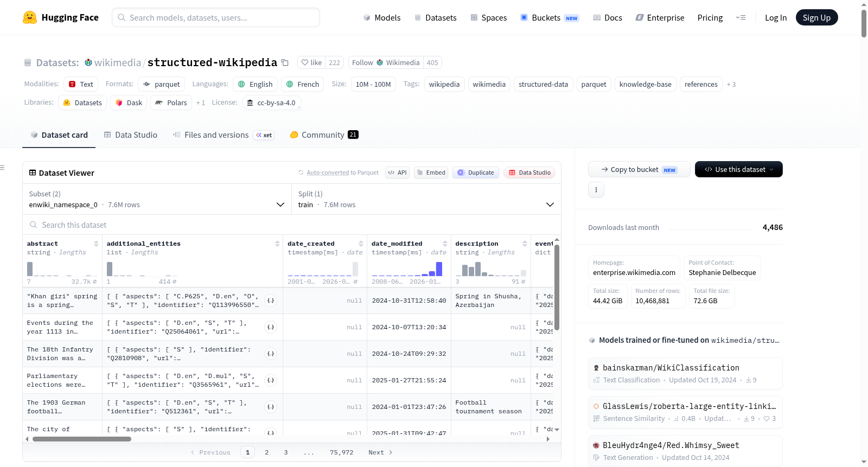This screenshot has width=868, height=467.
Task: Open the navigation overflow menu icon
Action: pyautogui.click(x=741, y=17)
